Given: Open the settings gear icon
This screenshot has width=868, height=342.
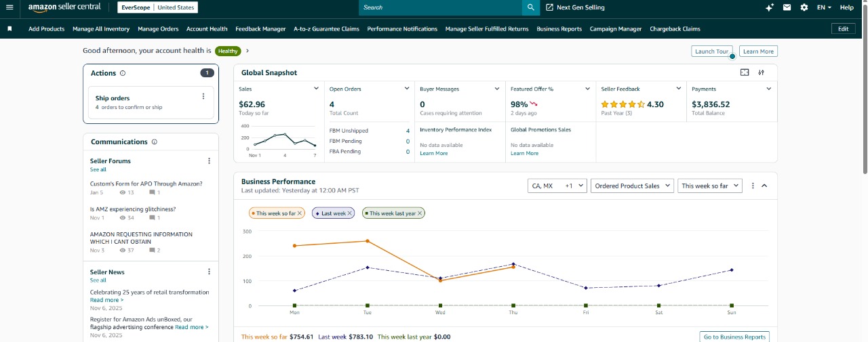Looking at the screenshot, I should [x=804, y=7].
